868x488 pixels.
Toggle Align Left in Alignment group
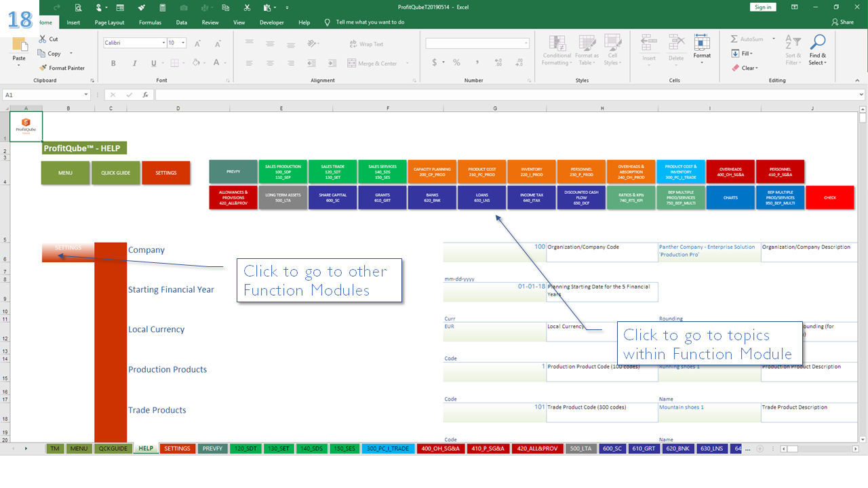[250, 63]
